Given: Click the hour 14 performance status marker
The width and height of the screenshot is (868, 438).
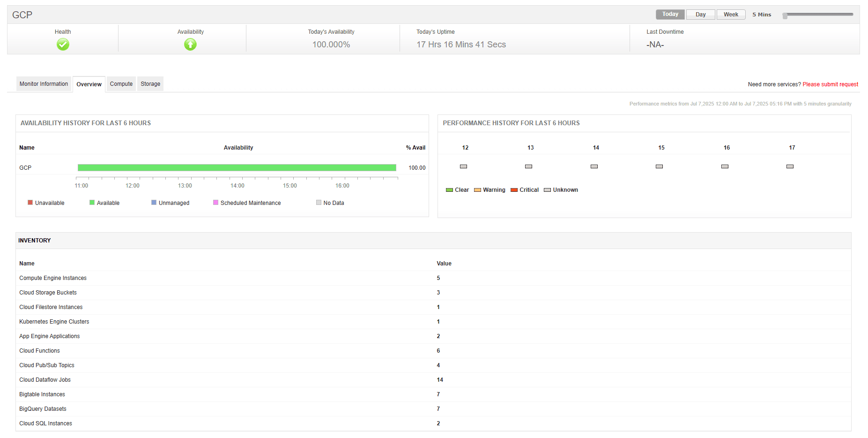Looking at the screenshot, I should pyautogui.click(x=594, y=166).
